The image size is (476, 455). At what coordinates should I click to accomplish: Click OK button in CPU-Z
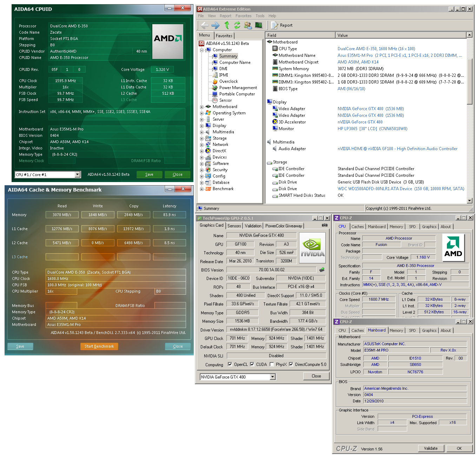(x=459, y=448)
